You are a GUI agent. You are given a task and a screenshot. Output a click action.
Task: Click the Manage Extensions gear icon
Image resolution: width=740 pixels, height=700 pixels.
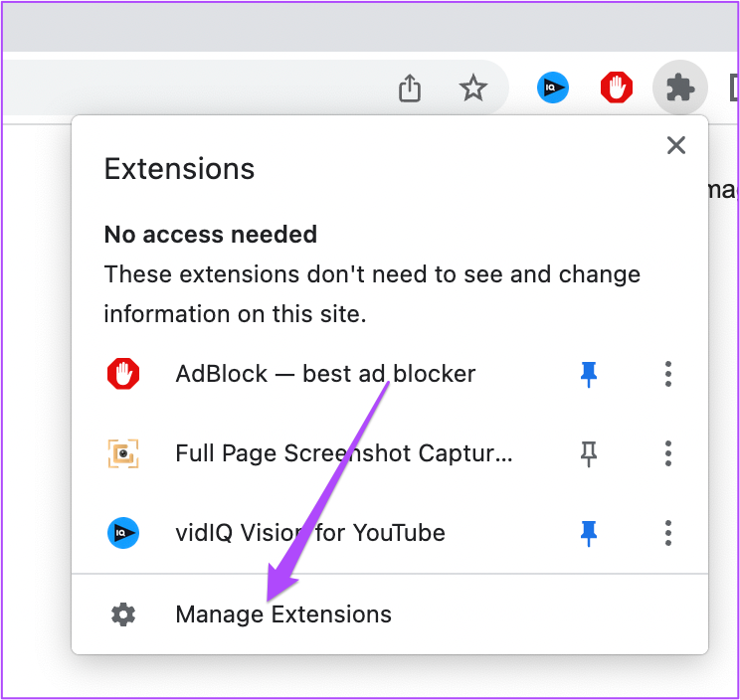[x=123, y=614]
